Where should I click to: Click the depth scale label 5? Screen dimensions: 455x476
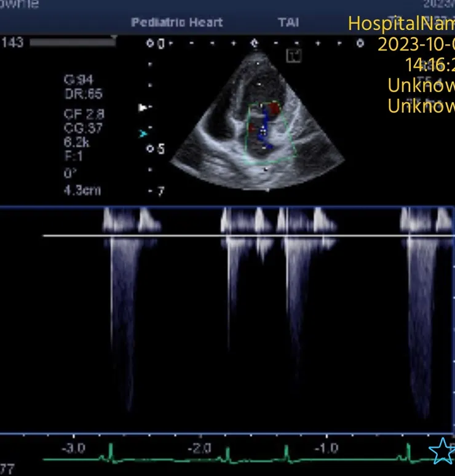(x=161, y=149)
